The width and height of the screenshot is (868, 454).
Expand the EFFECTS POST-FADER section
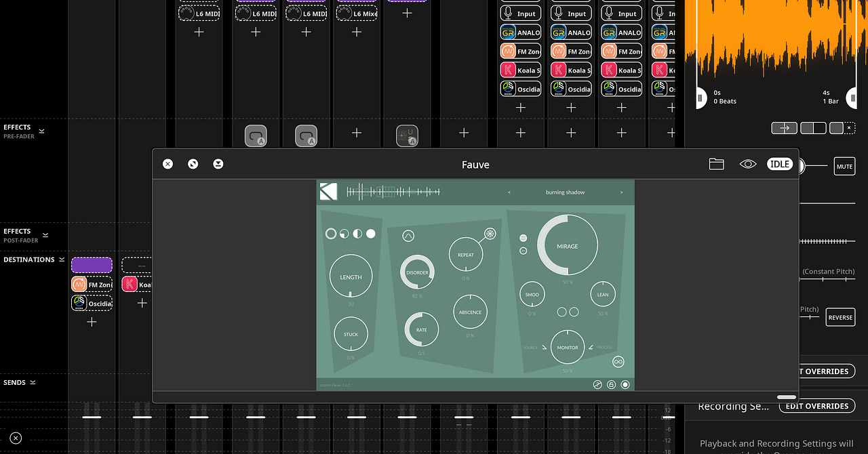[45, 235]
